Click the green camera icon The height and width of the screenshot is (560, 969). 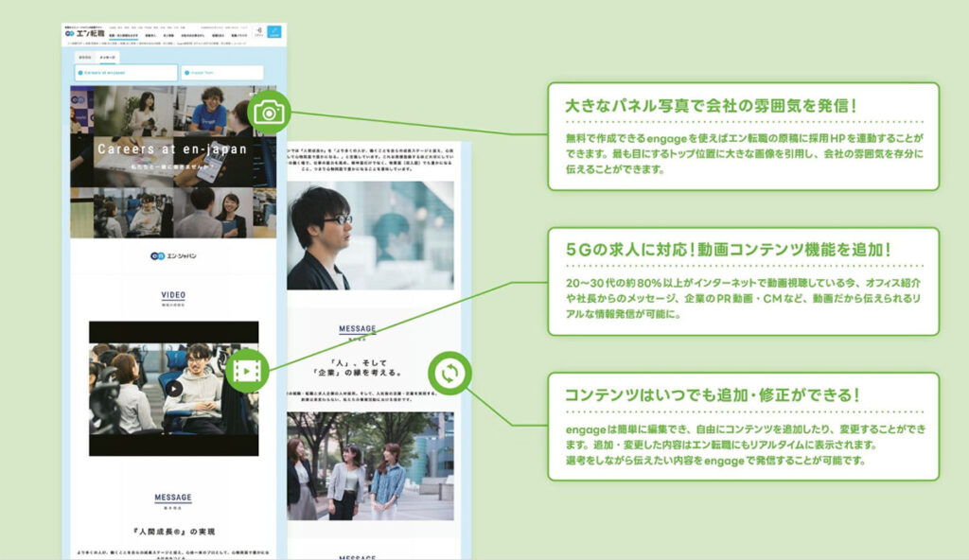(x=270, y=111)
